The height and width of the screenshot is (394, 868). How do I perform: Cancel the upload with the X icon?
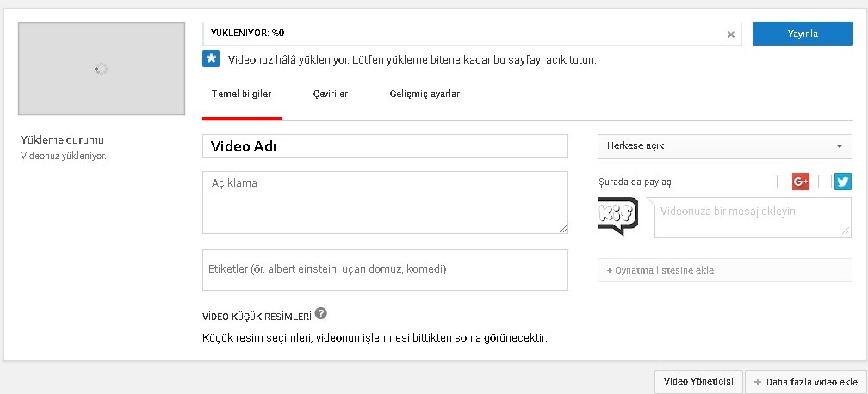tap(731, 34)
